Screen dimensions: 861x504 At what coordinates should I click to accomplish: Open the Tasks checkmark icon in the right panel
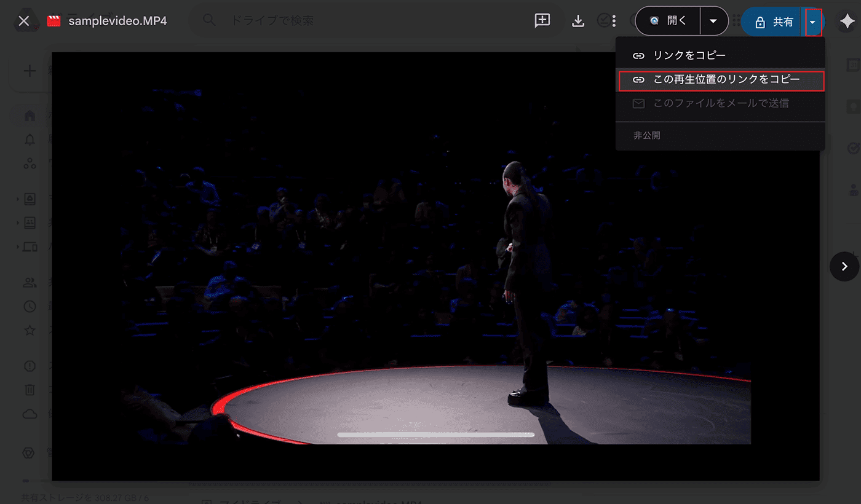(854, 148)
